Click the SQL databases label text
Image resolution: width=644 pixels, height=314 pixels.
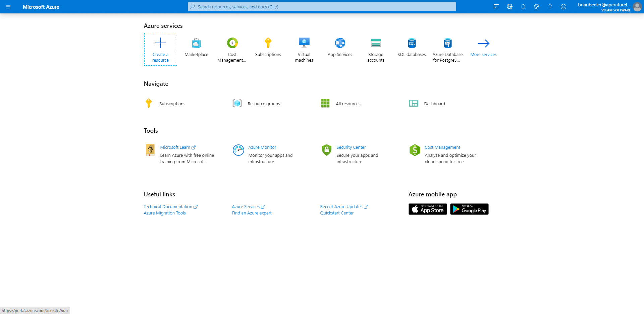pos(412,55)
